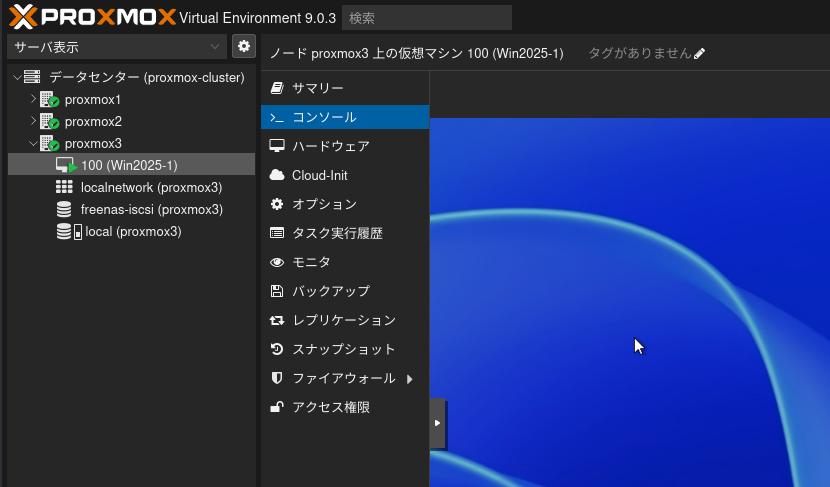Select proxmox1 in the tree

pyautogui.click(x=93, y=100)
